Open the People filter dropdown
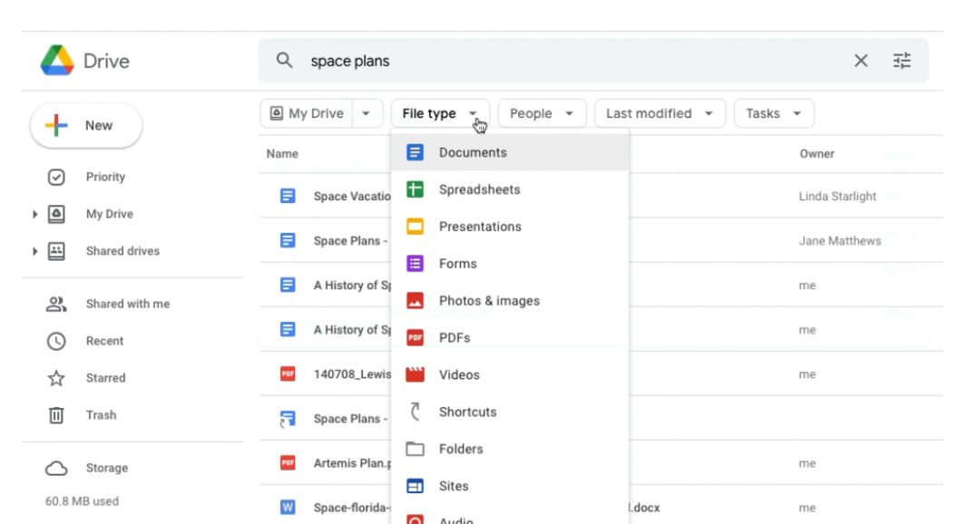The image size is (980, 524). (542, 113)
